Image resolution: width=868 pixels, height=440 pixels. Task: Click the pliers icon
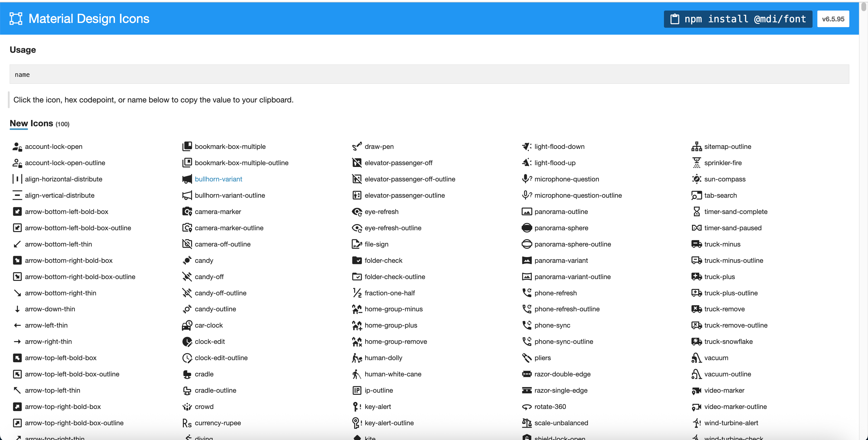[526, 358]
